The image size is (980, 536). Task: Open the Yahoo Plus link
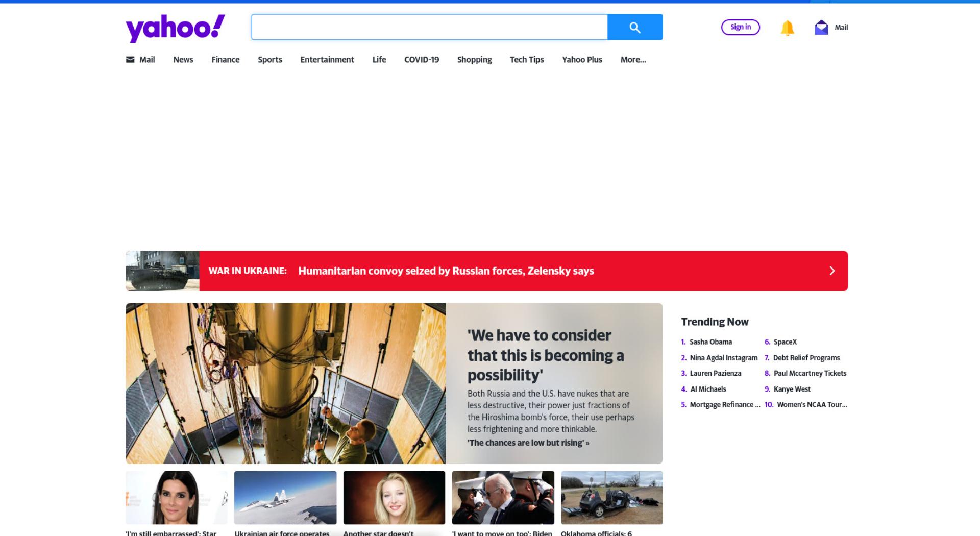tap(582, 59)
